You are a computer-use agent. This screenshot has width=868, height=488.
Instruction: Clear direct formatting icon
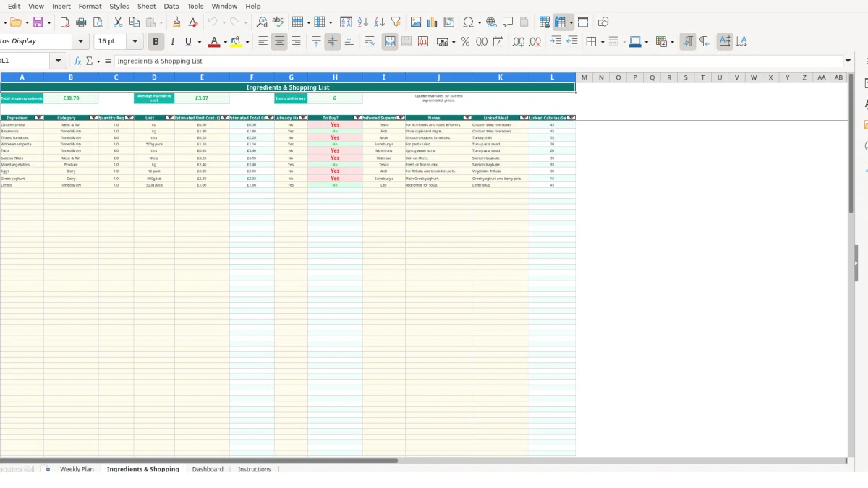coord(193,22)
